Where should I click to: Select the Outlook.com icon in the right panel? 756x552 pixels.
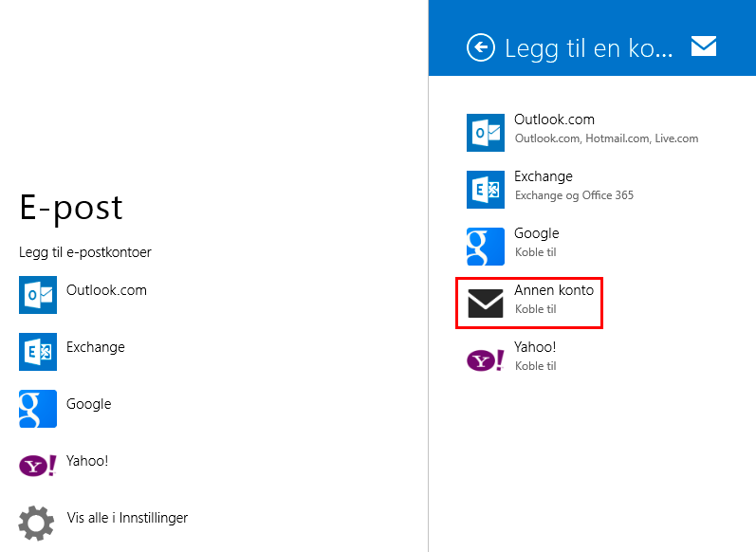tap(486, 133)
